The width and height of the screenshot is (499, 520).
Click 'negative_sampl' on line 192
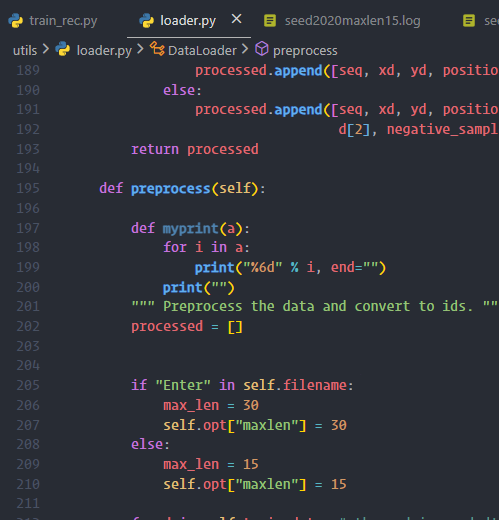[x=443, y=129]
